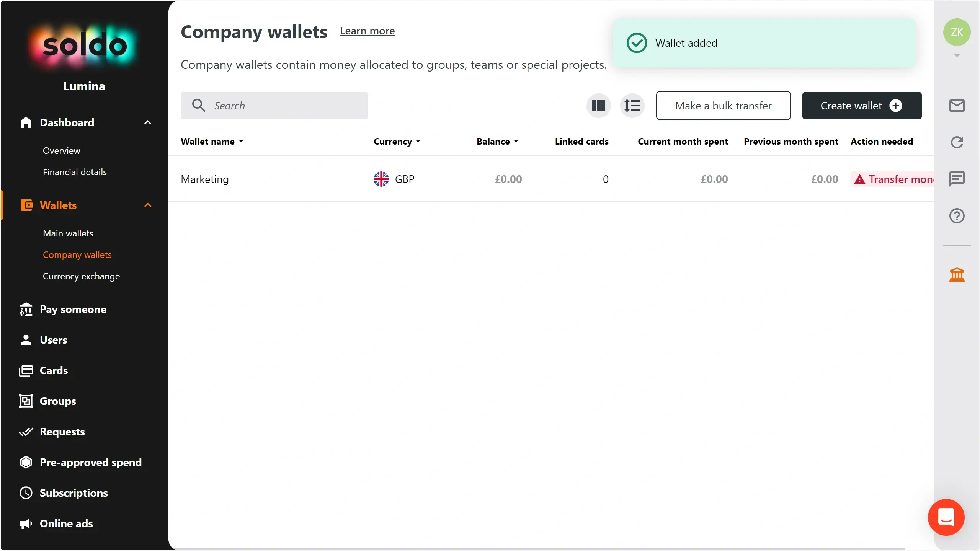Click the Linked cards value 0
Image resolution: width=980 pixels, height=551 pixels.
(x=606, y=179)
